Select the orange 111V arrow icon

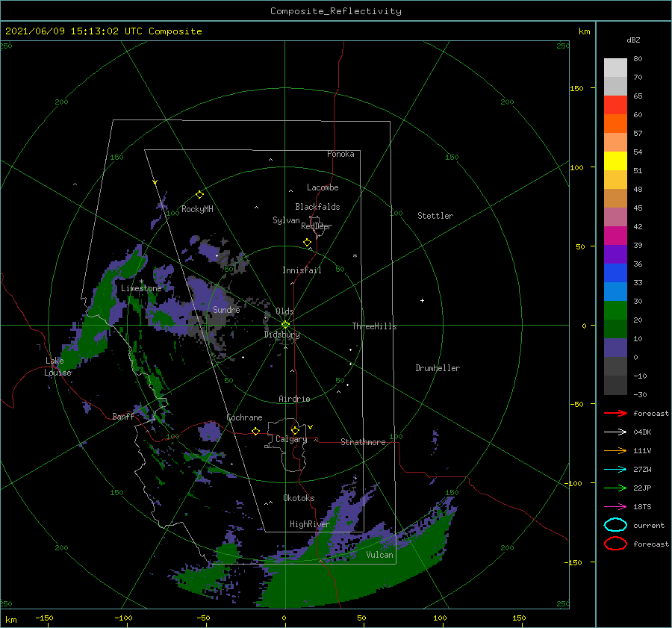click(615, 450)
